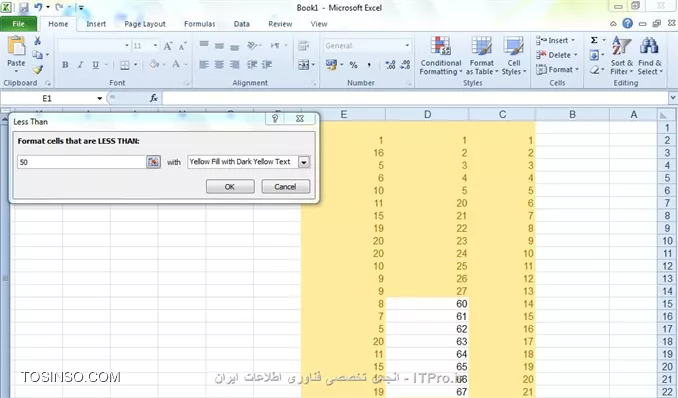678x398 pixels.
Task: Click the Fill down icon
Action: click(594, 55)
